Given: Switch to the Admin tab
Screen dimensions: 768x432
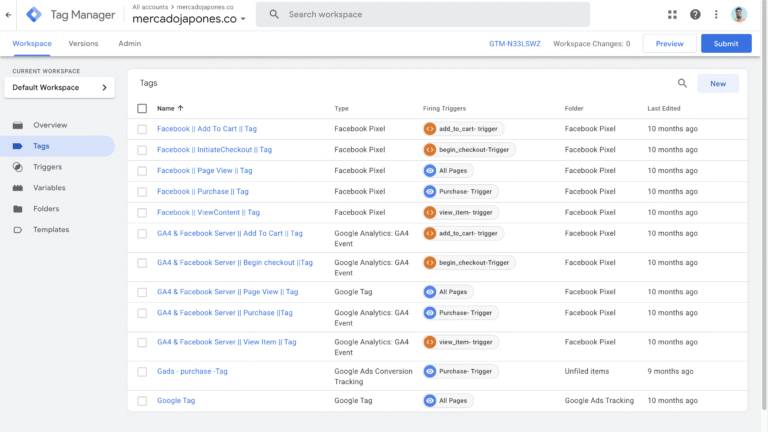Looking at the screenshot, I should (129, 44).
